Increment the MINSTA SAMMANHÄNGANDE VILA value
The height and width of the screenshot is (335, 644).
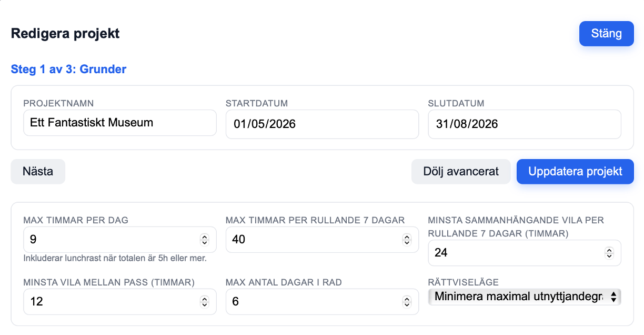609,250
